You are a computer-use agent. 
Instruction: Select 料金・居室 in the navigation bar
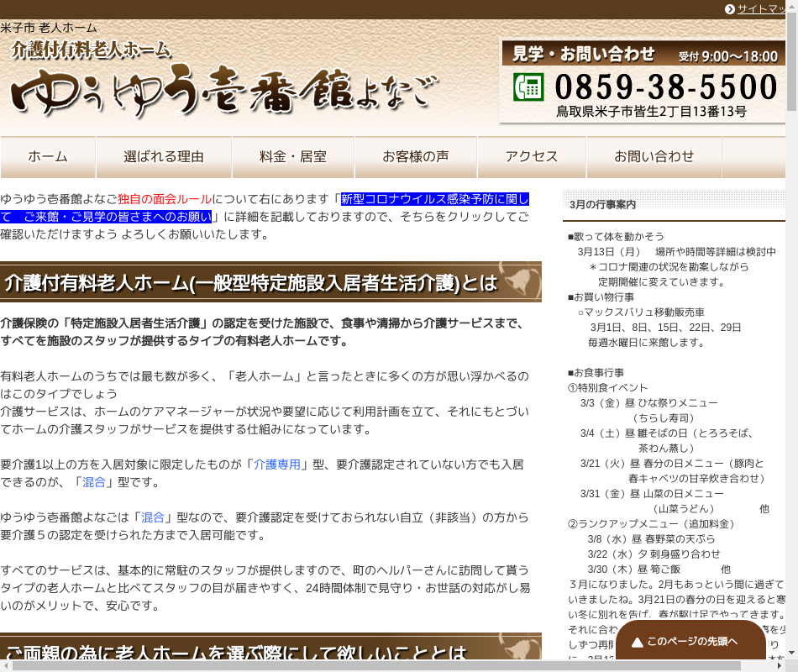coord(293,157)
